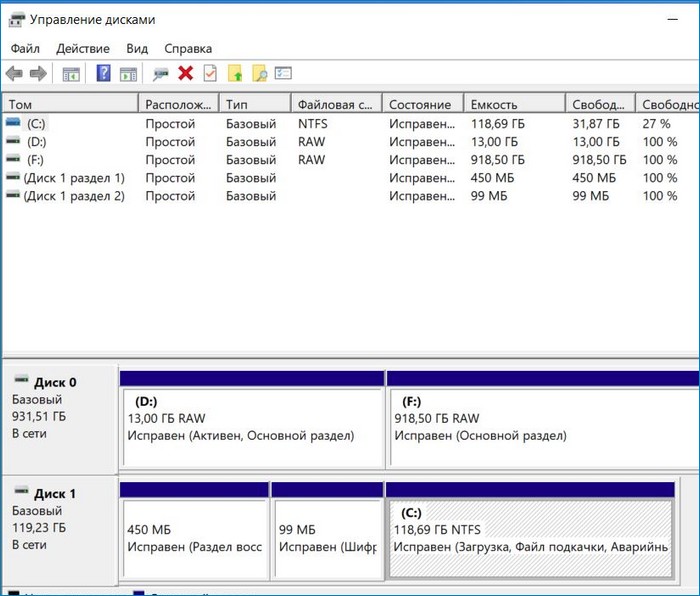Toggle the console tree pane icon
The image size is (700, 596).
coord(71,73)
